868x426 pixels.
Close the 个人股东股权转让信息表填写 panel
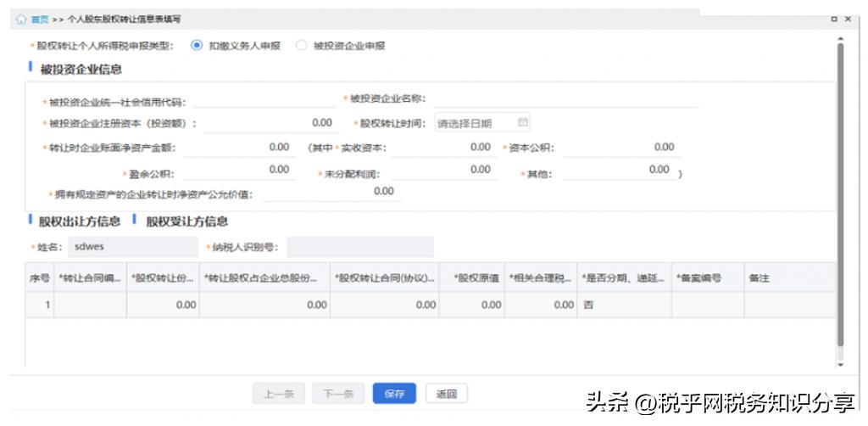[848, 20]
